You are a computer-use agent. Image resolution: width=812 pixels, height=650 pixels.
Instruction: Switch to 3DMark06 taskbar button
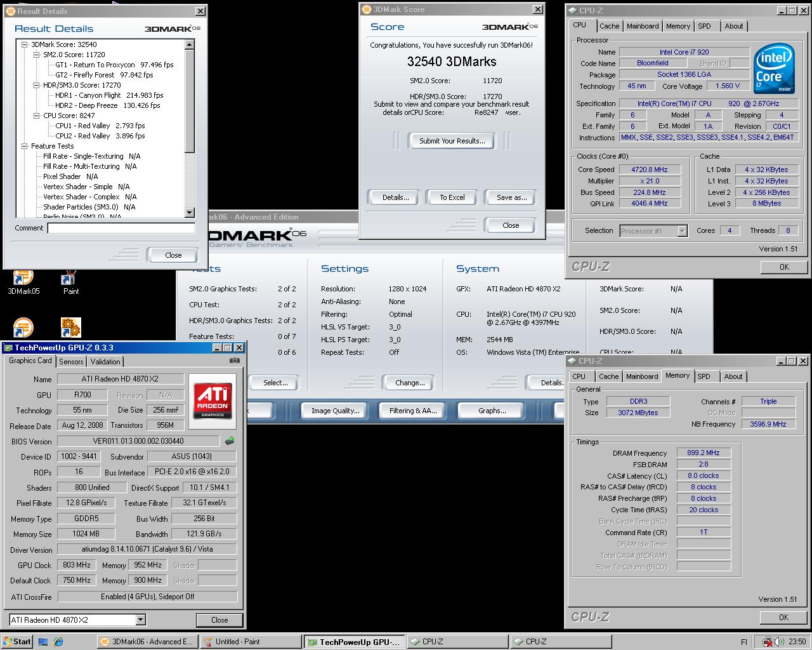(x=147, y=642)
